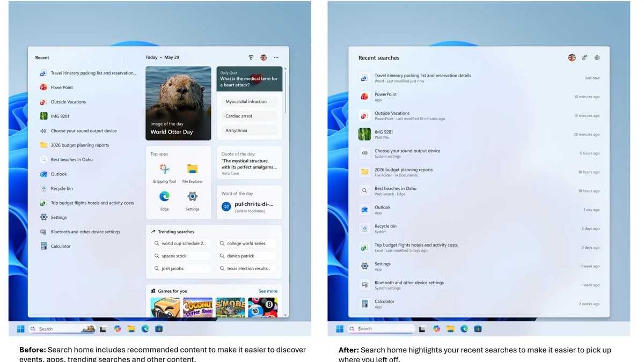Open Outside Vacations PowerPoint in Recent searches
This screenshot has height=362, width=644.
479,116
